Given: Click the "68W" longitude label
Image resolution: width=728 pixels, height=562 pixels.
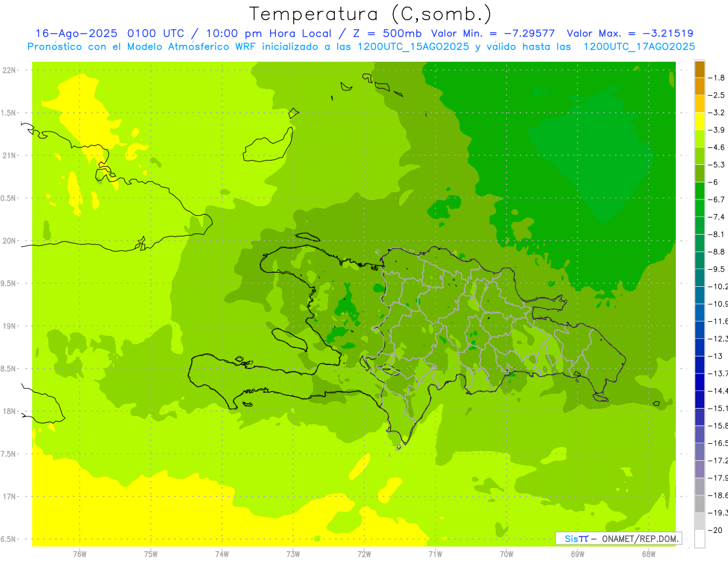Looking at the screenshot, I should click(x=649, y=554).
